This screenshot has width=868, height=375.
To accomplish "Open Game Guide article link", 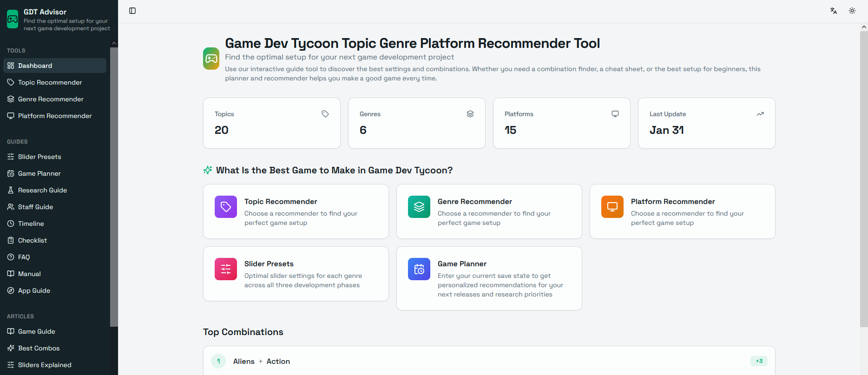I will click(x=55, y=331).
